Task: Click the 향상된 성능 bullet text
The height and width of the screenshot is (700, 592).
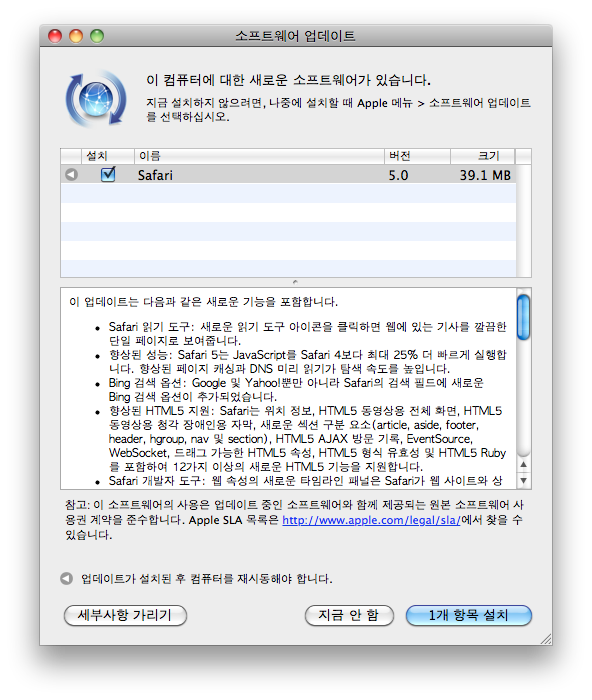Action: [x=308, y=362]
